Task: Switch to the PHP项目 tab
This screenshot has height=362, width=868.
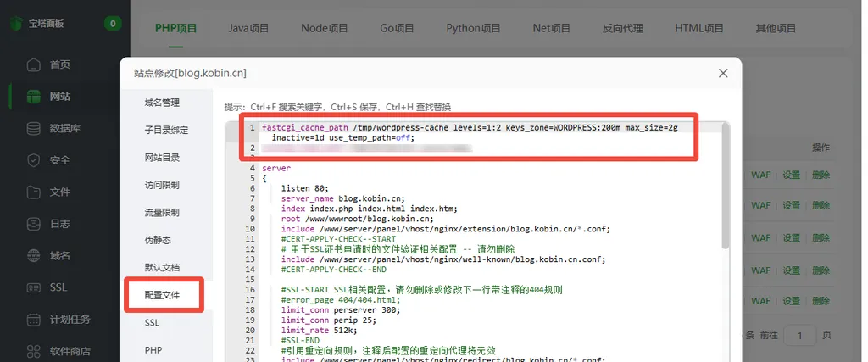Action: click(x=176, y=28)
